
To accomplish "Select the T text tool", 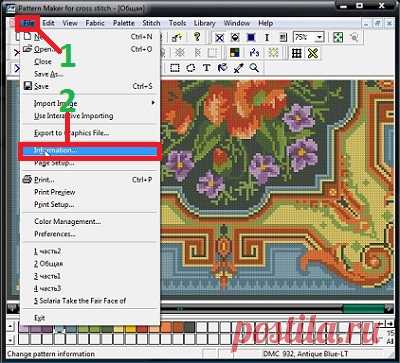I will click(207, 68).
